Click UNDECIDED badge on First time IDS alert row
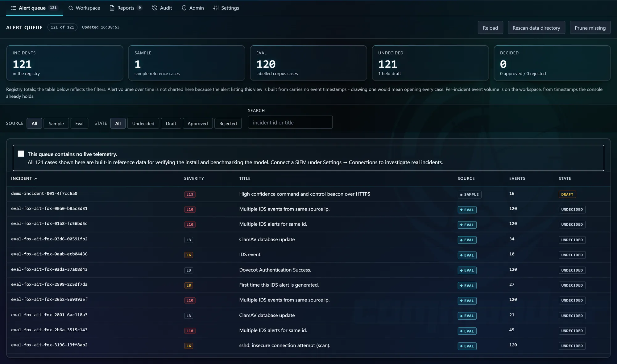The image size is (617, 364). coord(572,285)
